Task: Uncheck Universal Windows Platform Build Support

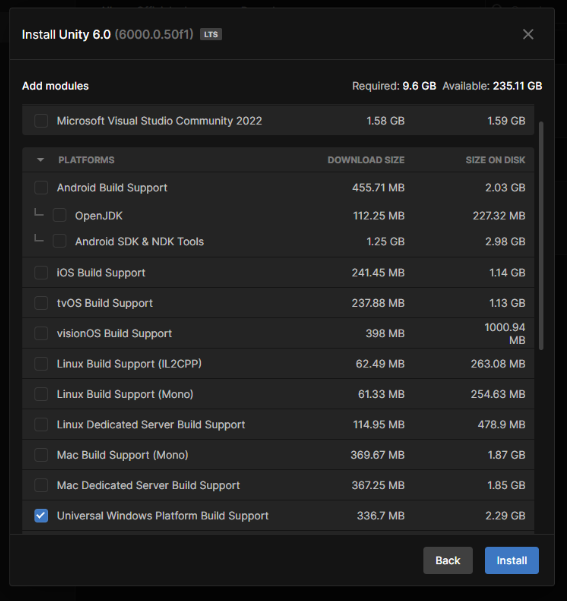Action: 41,516
